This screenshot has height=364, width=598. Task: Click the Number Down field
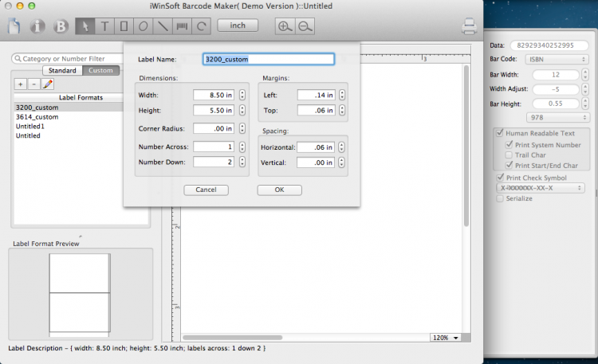214,162
